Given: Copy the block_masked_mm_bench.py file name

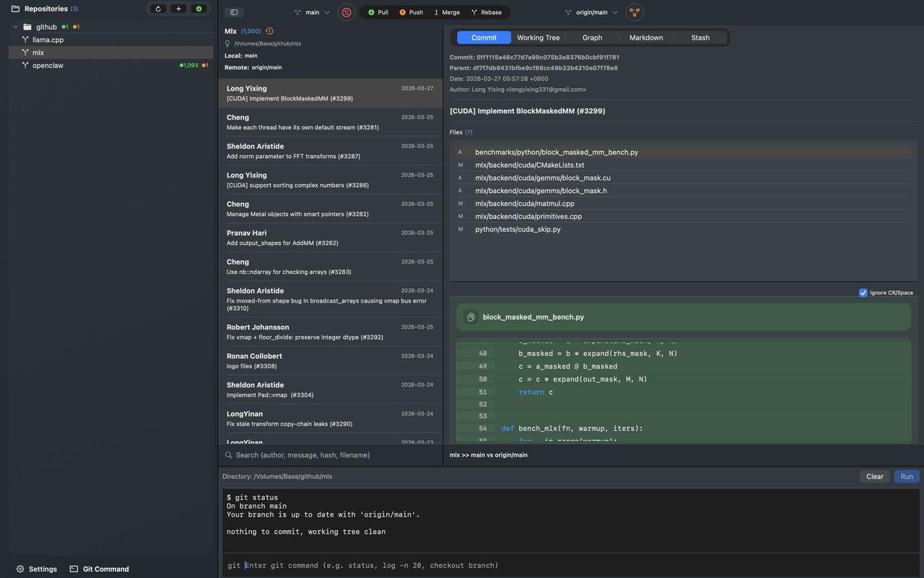Looking at the screenshot, I should pyautogui.click(x=471, y=317).
